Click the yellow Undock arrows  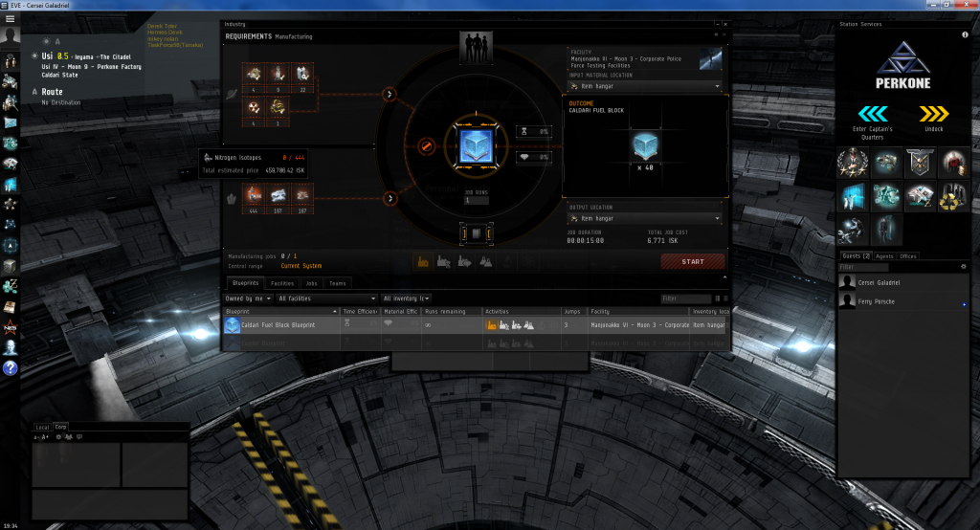(934, 114)
